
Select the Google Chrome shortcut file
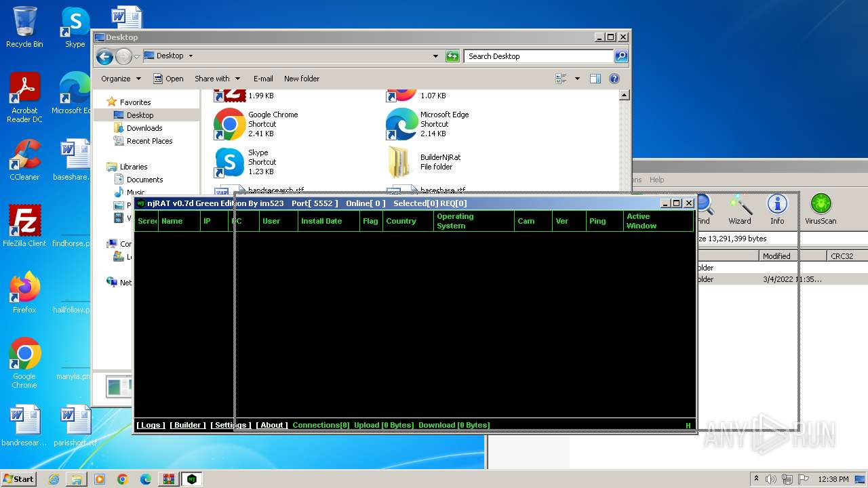pyautogui.click(x=256, y=124)
